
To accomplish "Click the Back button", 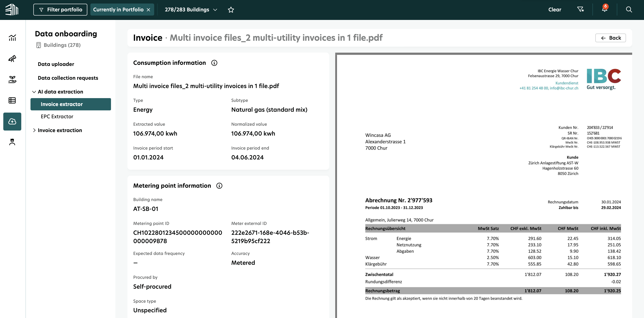I will tap(610, 38).
